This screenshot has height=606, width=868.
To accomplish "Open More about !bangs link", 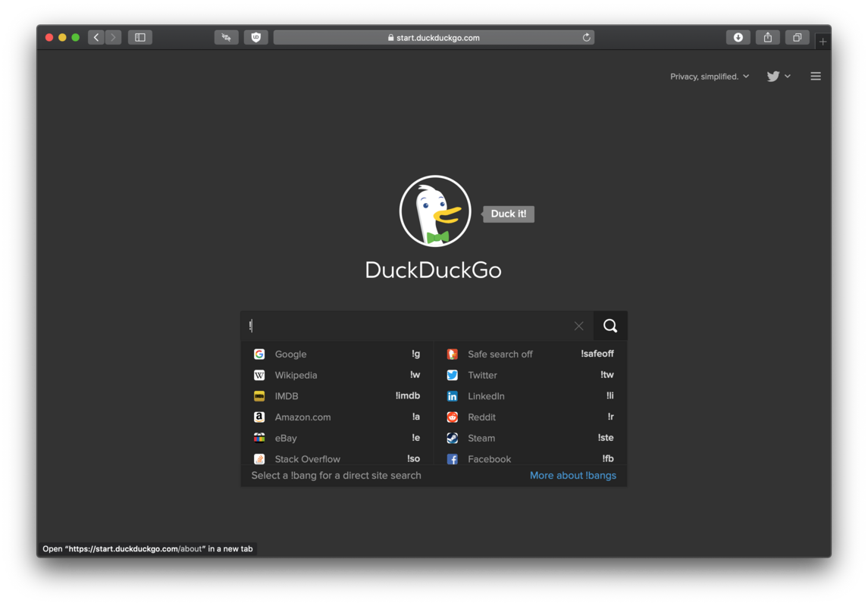I will pyautogui.click(x=573, y=476).
